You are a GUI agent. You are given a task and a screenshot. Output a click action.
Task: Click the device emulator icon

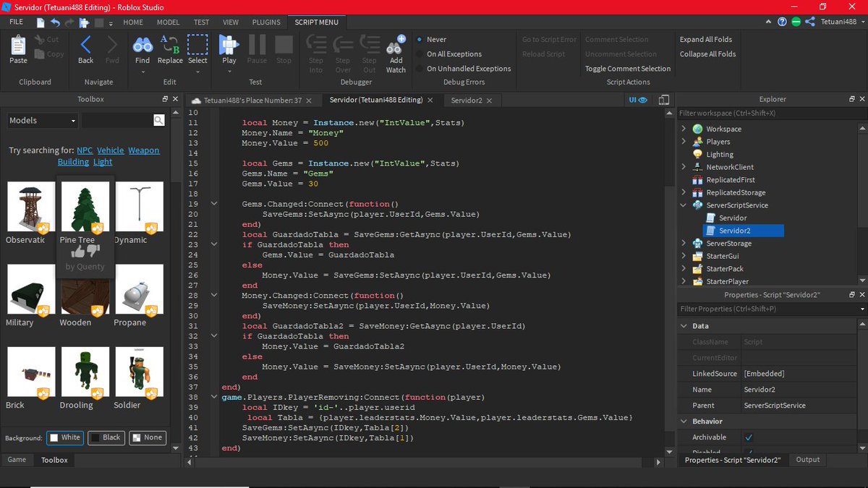click(665, 100)
